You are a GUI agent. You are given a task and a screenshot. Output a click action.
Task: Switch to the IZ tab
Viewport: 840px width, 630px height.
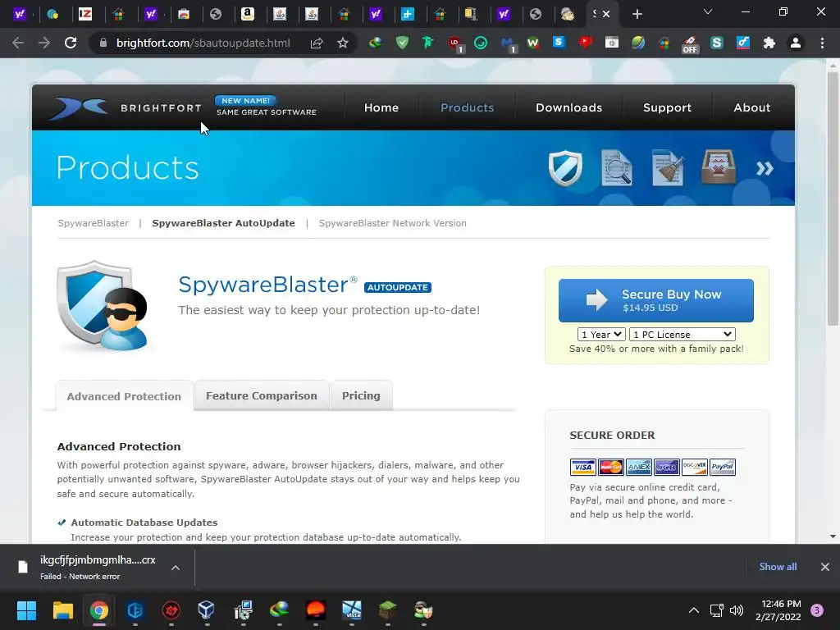(x=85, y=14)
